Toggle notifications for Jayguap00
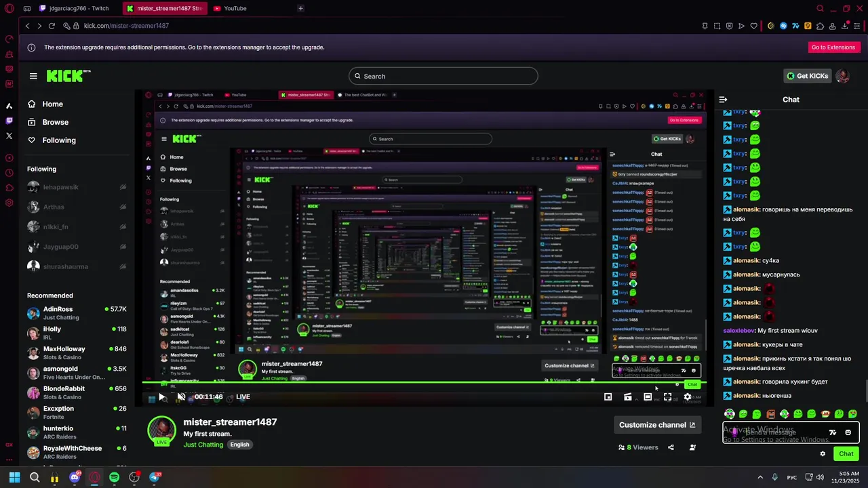Screen dimensions: 868x488 click(x=123, y=247)
